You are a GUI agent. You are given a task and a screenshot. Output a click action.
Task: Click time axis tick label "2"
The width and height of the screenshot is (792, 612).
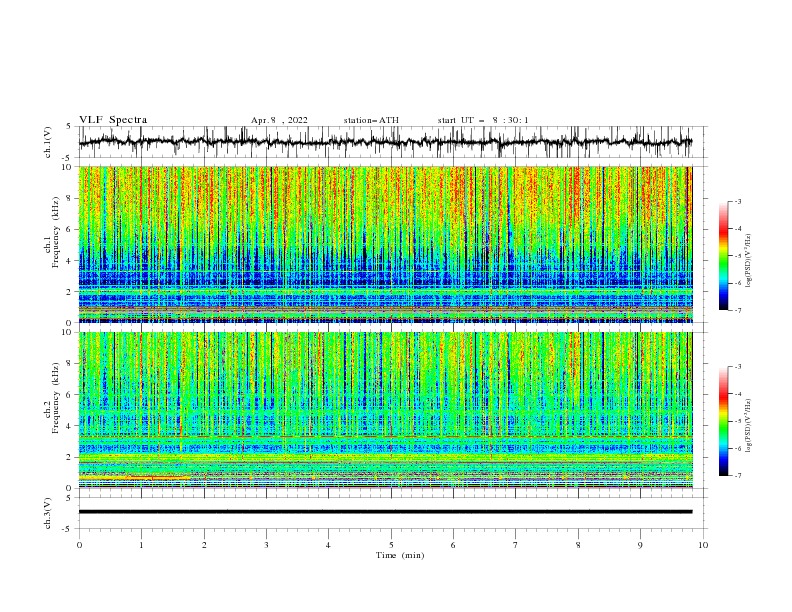point(204,545)
